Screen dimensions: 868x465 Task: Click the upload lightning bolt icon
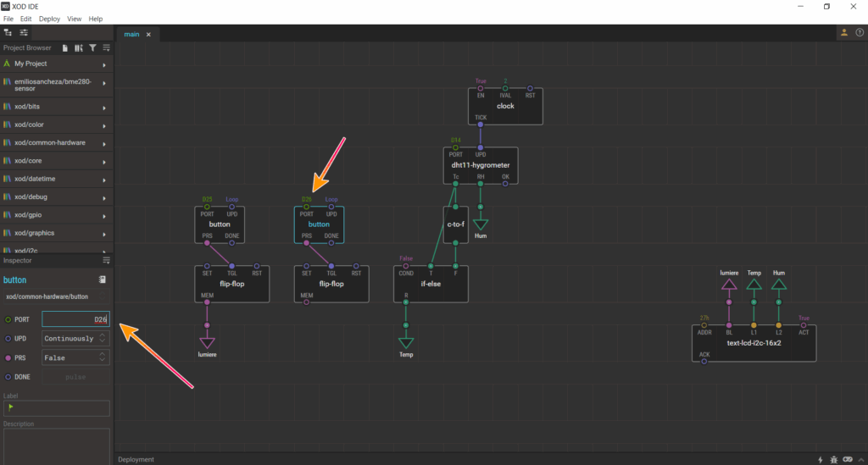(821, 459)
